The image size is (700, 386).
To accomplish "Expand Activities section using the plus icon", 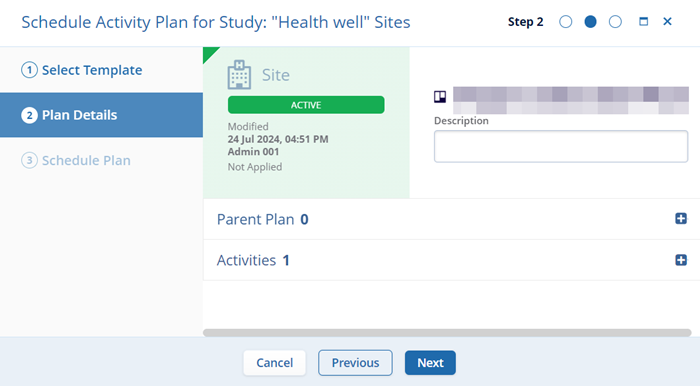I will pyautogui.click(x=681, y=260).
